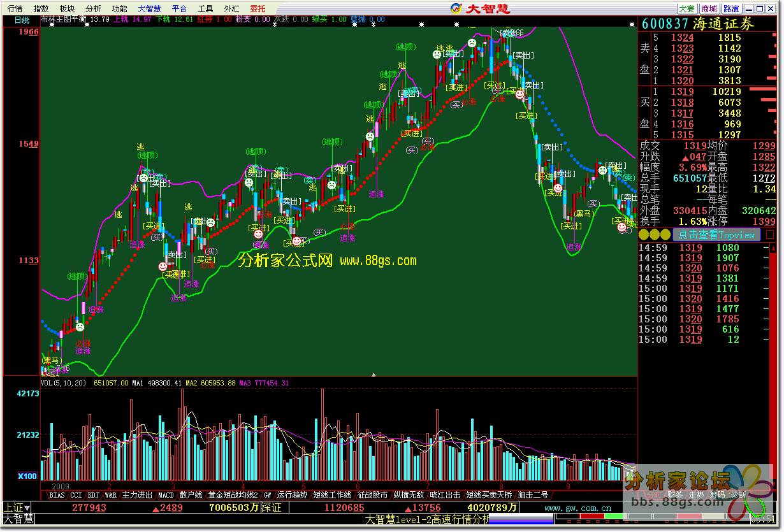Switch to the MACD indicator tab
This screenshot has width=784, height=532.
[166, 494]
